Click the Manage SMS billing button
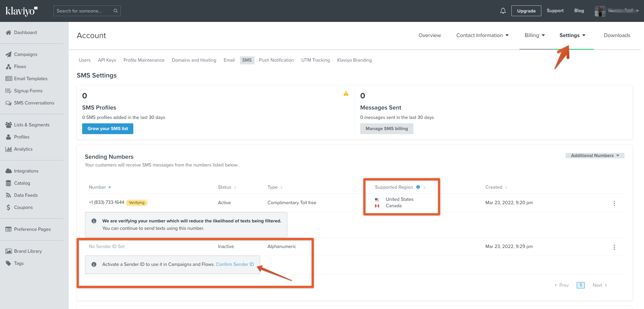644x309 pixels. [x=386, y=129]
